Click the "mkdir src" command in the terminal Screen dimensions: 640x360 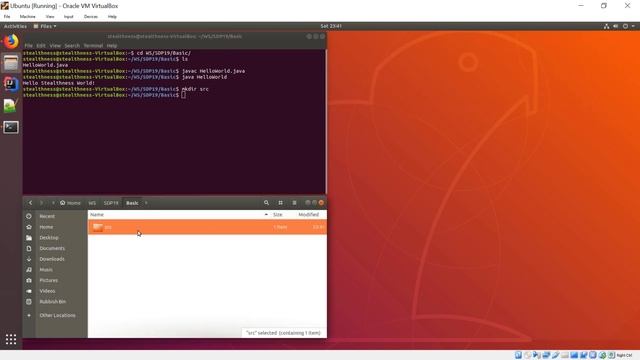(x=195, y=89)
